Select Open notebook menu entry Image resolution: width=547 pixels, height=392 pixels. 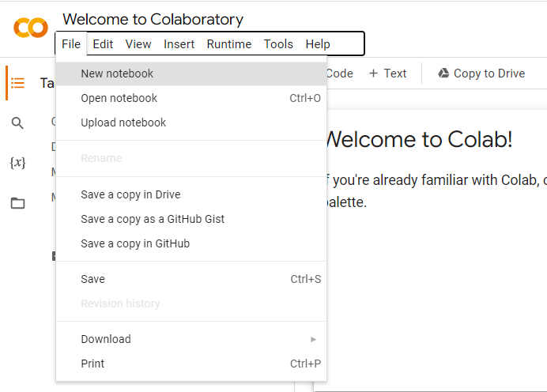[x=191, y=98]
